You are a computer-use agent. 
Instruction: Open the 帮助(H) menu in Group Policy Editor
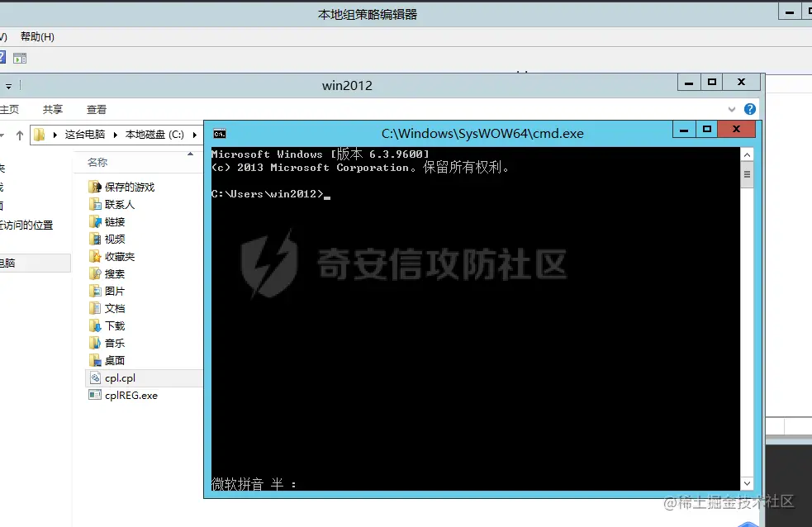coord(37,36)
